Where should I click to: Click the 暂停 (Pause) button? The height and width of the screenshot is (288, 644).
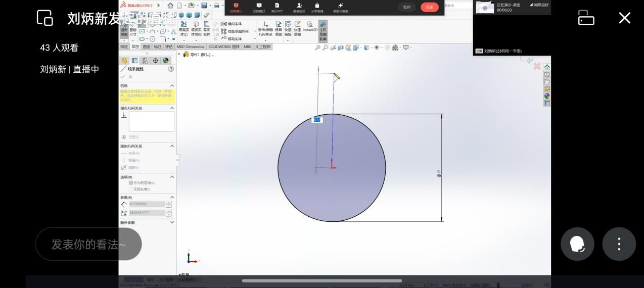click(406, 7)
